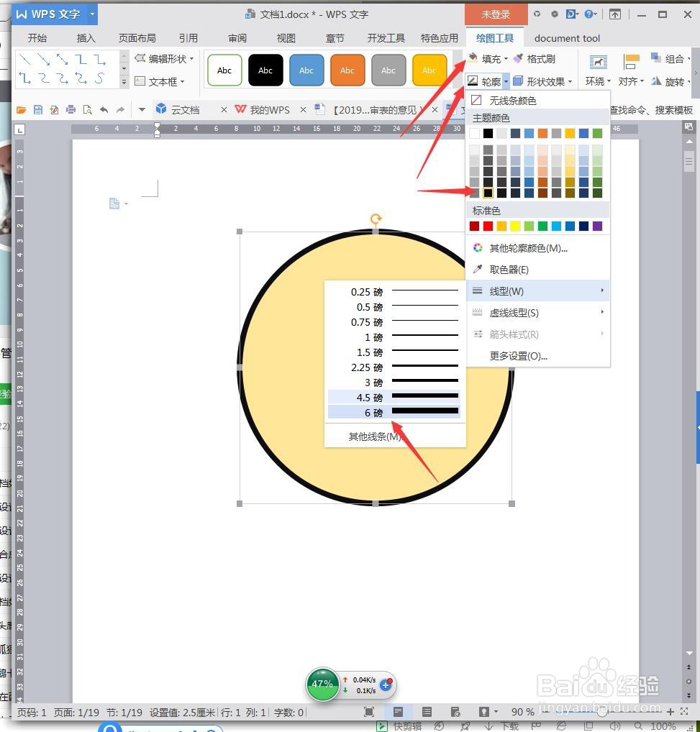Viewport: 700px width, 732px height.
Task: Click the print preview icon
Action: [x=87, y=110]
